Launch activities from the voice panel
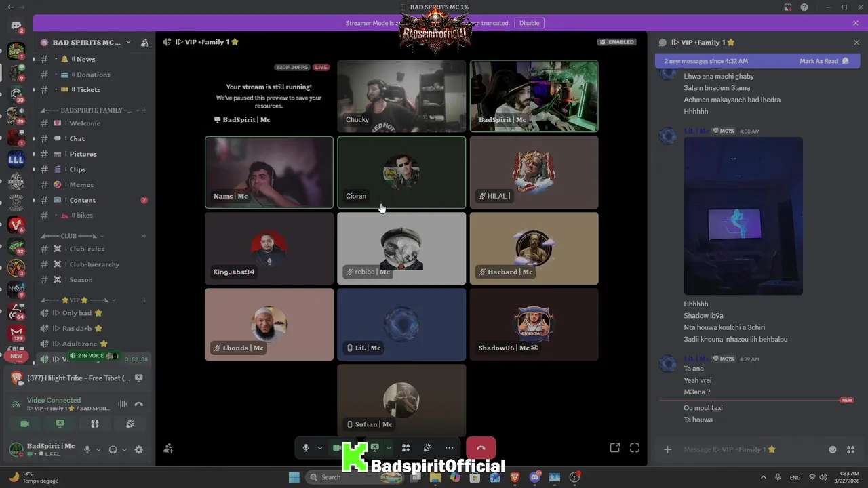868x488 pixels. point(95,424)
